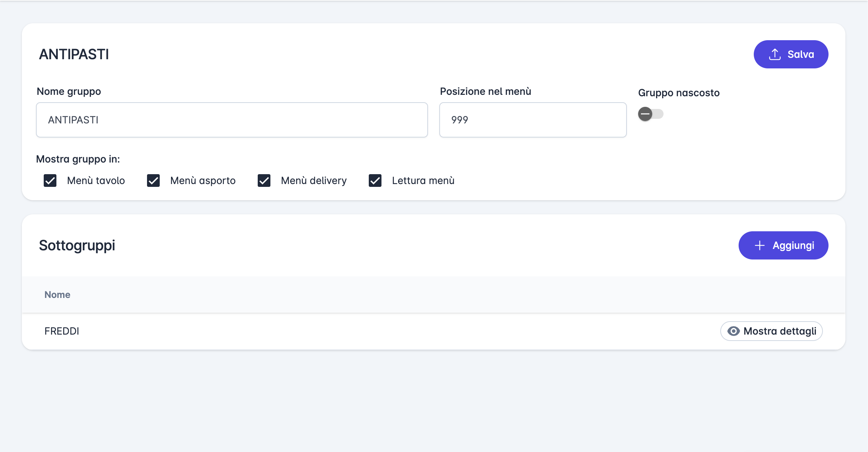The image size is (868, 452).
Task: Untick the Lettura menù checkbox
Action: (x=375, y=181)
